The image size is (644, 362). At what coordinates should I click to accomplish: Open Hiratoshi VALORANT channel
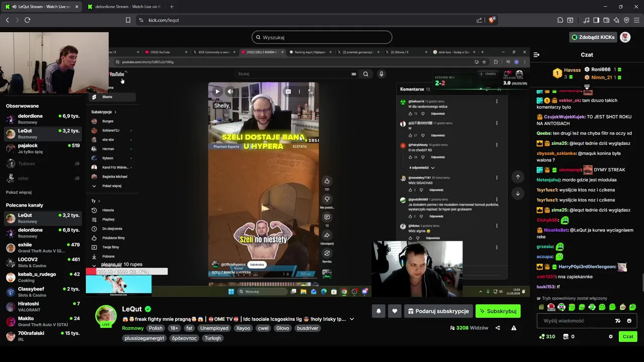pyautogui.click(x=43, y=307)
